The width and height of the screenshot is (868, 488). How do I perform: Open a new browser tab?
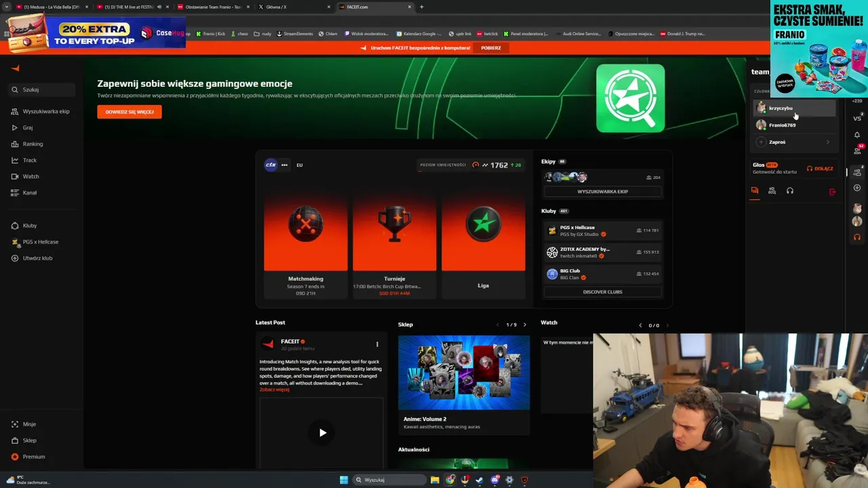point(422,7)
